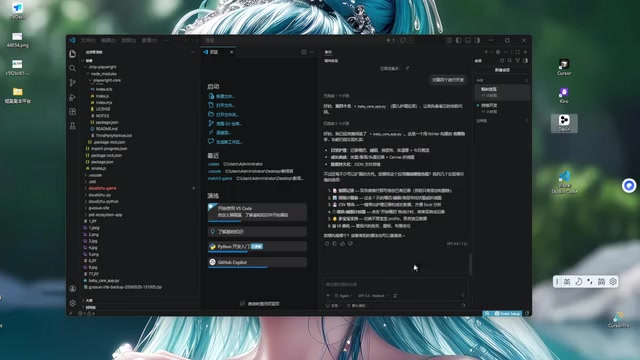Viewport: 640px width, 360px height.
Task: Send the chat message
Action: point(463,296)
